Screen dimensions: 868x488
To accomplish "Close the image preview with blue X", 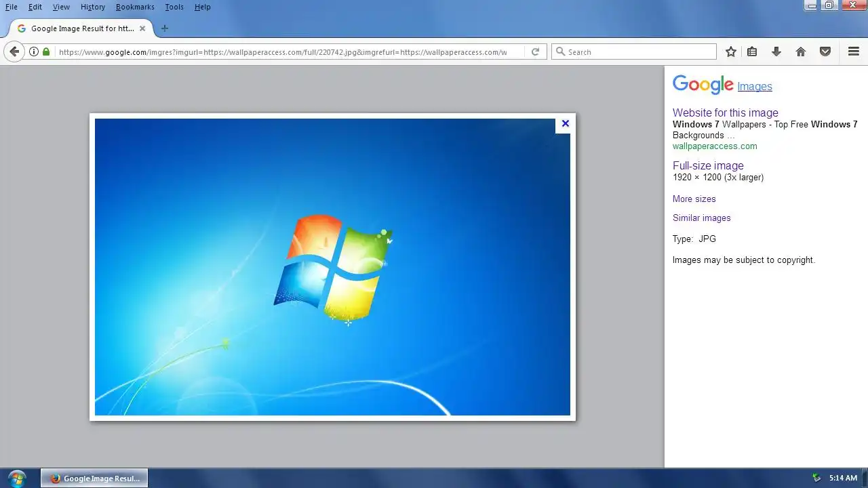I will click(565, 124).
